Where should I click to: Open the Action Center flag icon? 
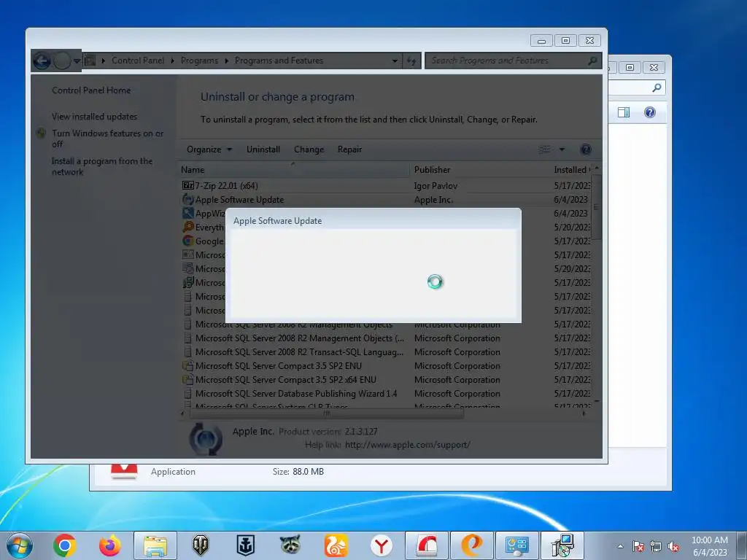(x=638, y=546)
